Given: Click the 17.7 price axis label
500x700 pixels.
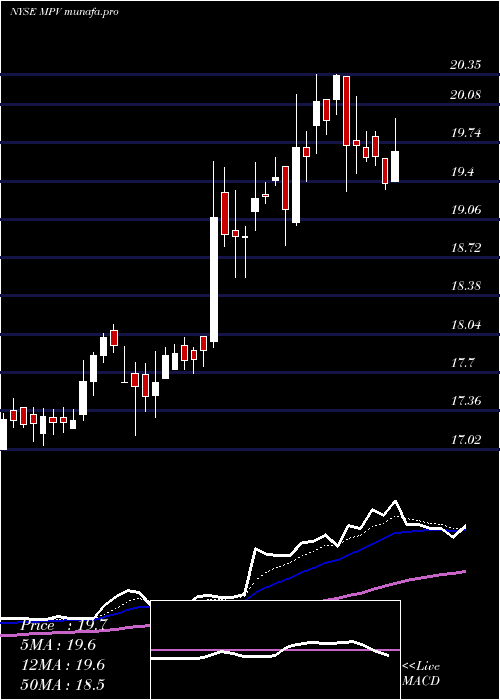Looking at the screenshot, I should 462,362.
